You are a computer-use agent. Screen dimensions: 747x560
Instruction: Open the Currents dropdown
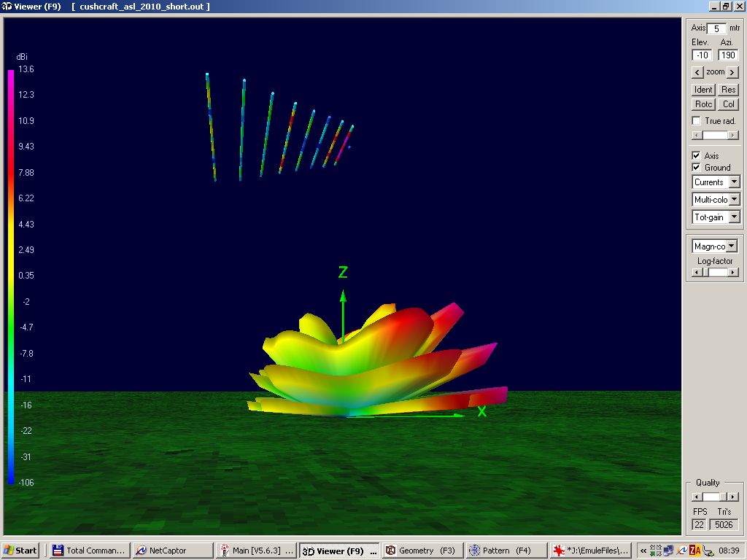pyautogui.click(x=734, y=182)
